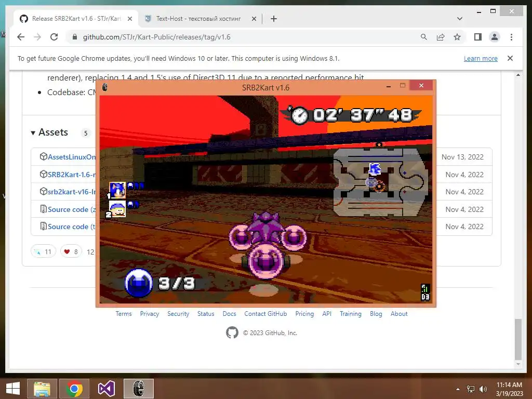This screenshot has height=399, width=532.
Task: Click the page vertical scrollbar thumb
Action: click(518, 339)
